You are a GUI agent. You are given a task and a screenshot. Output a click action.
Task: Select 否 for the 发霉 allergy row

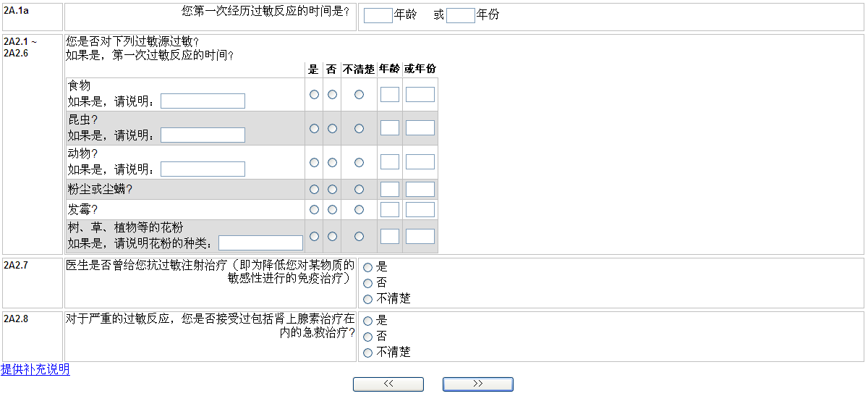point(332,210)
